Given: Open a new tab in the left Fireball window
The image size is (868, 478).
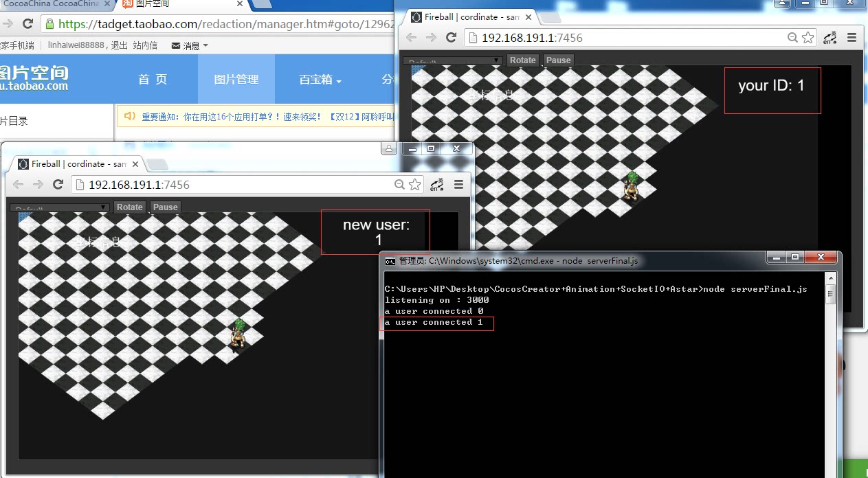Looking at the screenshot, I should 158,164.
